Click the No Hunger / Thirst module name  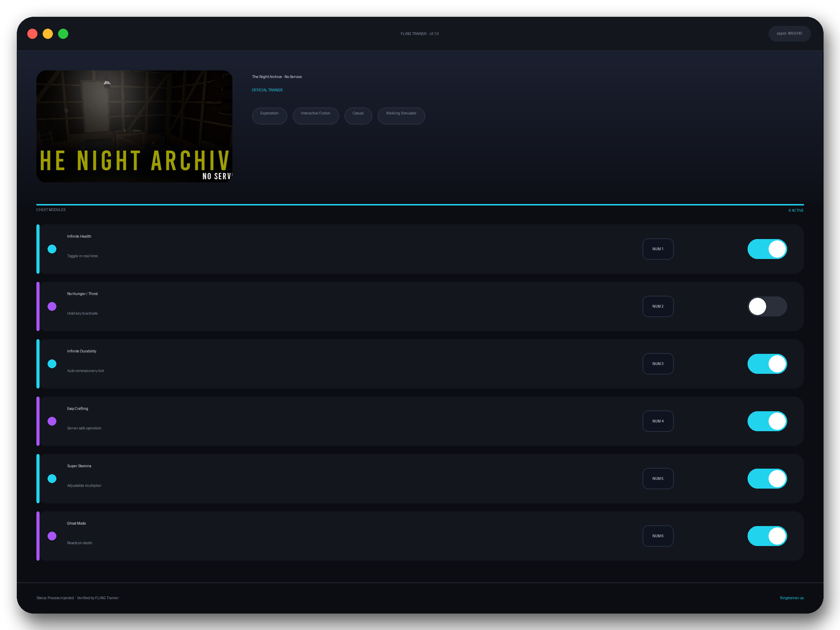pyautogui.click(x=82, y=294)
